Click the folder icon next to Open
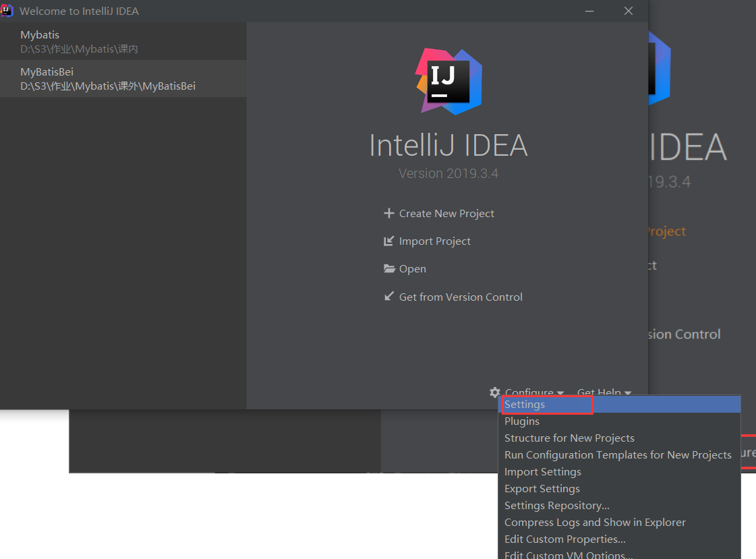Image resolution: width=756 pixels, height=559 pixels. coord(389,268)
